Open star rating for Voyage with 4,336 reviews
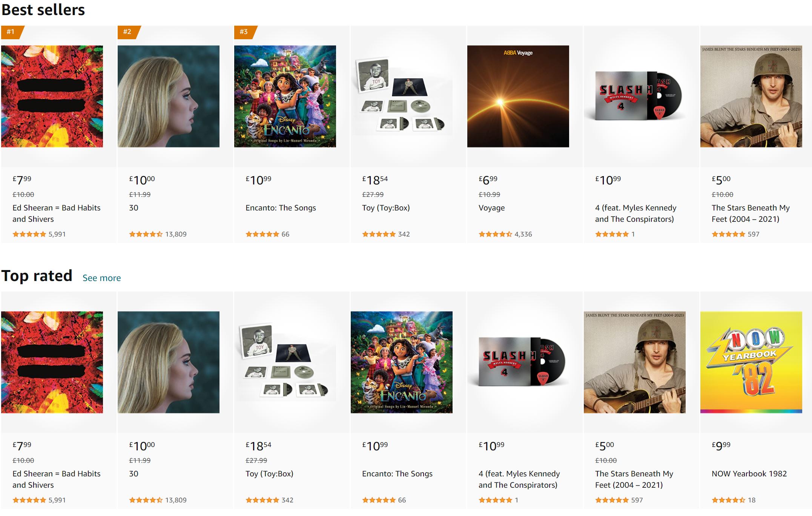The image size is (812, 516). click(495, 234)
